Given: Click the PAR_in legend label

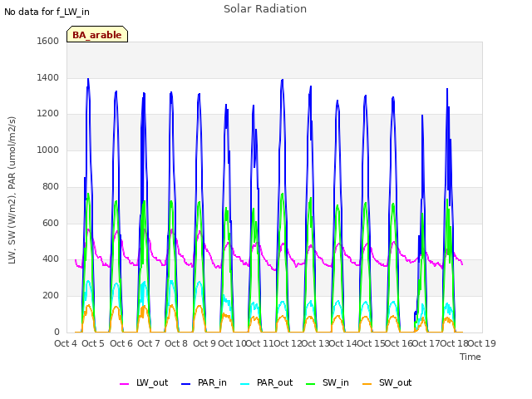Looking at the screenshot, I should [212, 383].
